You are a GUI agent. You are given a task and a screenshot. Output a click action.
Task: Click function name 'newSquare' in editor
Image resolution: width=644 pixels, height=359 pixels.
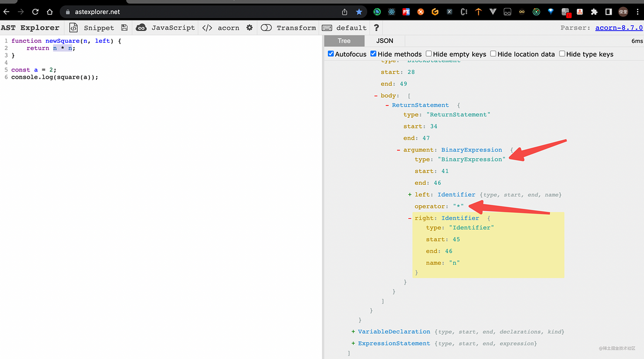(x=62, y=40)
